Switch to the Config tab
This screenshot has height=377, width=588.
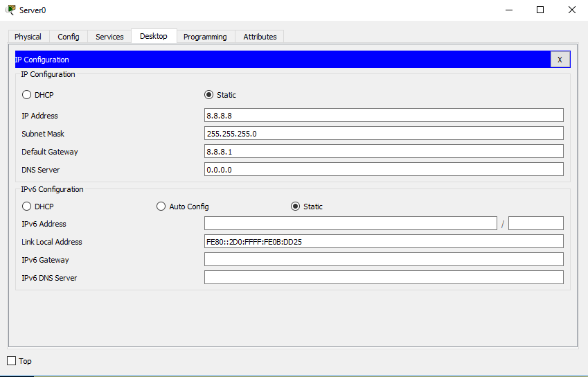click(69, 37)
